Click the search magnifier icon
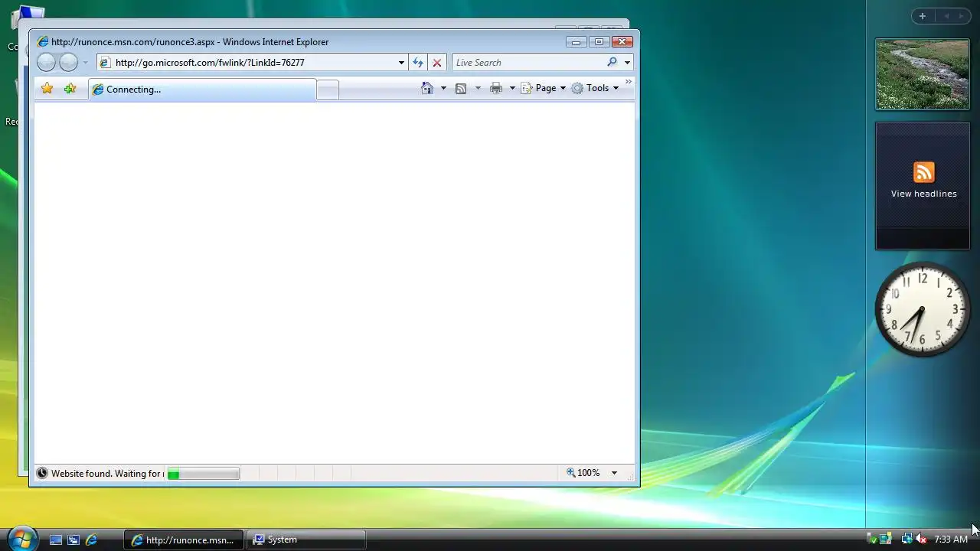This screenshot has height=551, width=980. pyautogui.click(x=612, y=62)
